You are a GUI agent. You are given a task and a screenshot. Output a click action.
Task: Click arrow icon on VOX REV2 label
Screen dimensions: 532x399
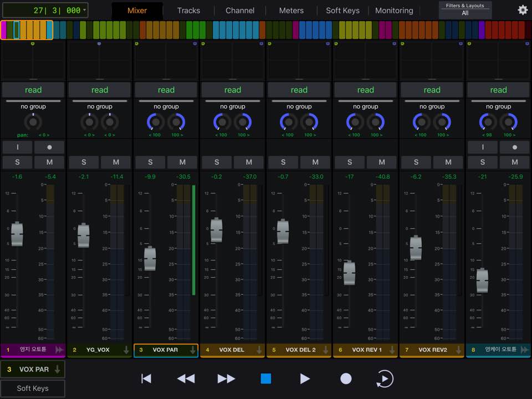[x=458, y=350]
